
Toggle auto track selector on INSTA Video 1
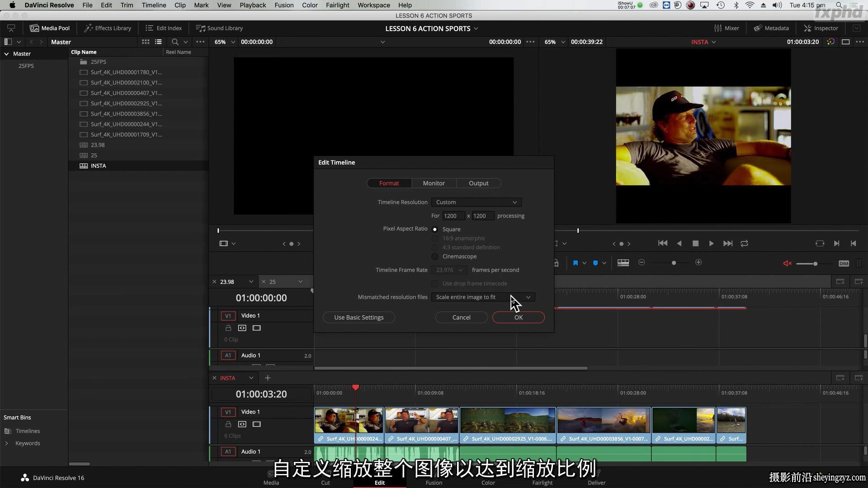(242, 424)
